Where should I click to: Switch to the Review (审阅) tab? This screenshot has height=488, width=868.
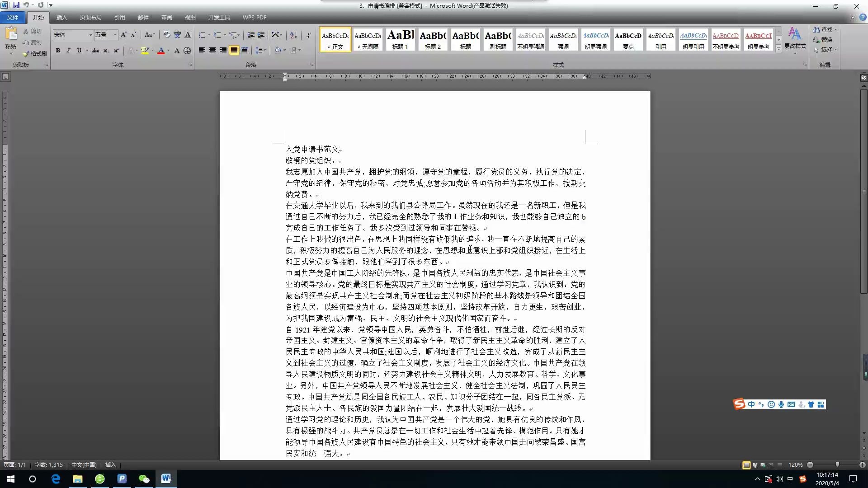[166, 17]
